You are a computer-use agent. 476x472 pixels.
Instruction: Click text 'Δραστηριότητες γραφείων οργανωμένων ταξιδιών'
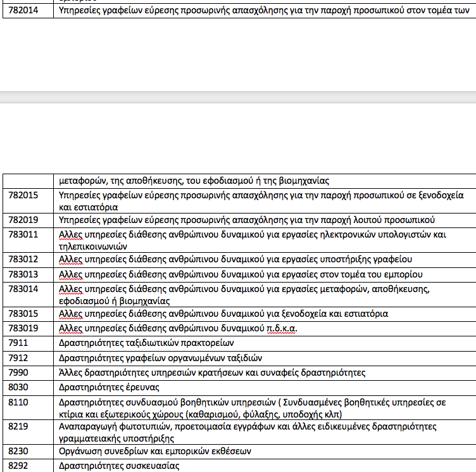click(x=160, y=358)
